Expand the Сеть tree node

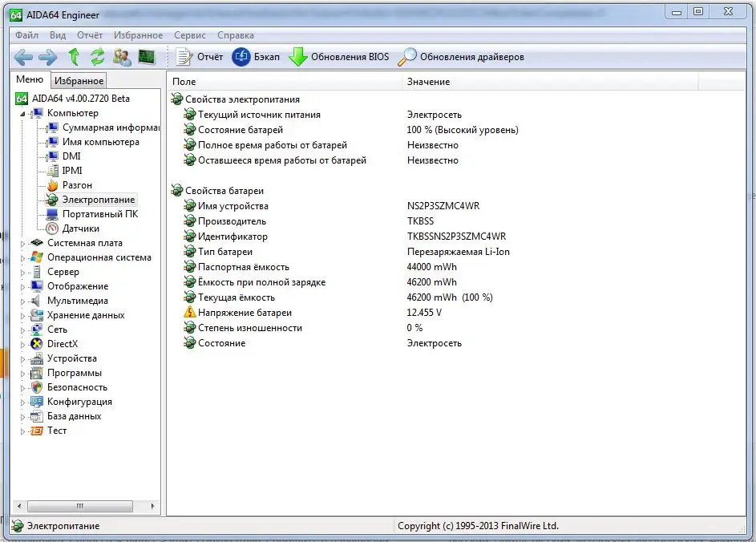22,330
